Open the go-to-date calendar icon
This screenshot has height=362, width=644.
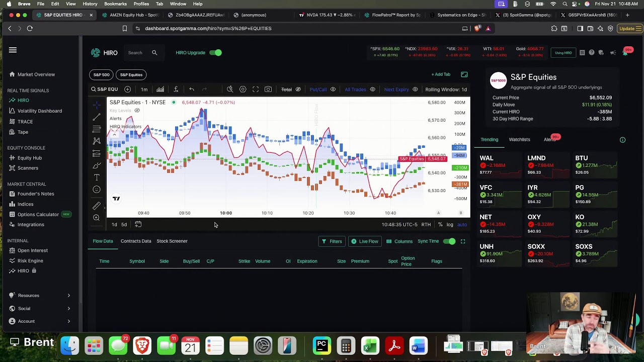(x=138, y=224)
